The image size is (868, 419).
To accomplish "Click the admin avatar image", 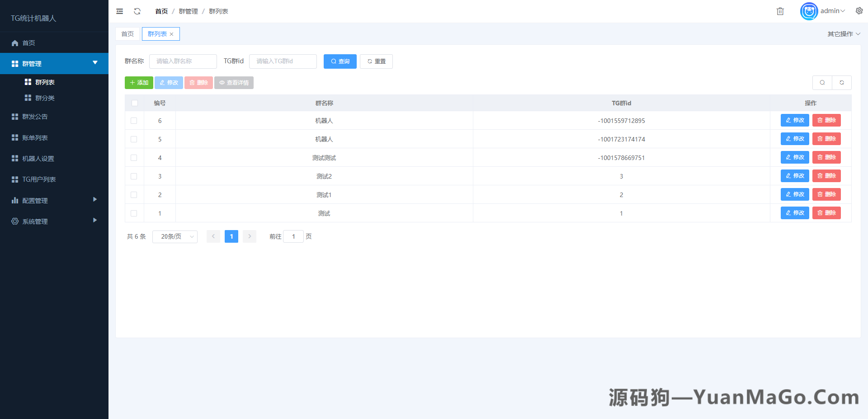I will [809, 11].
